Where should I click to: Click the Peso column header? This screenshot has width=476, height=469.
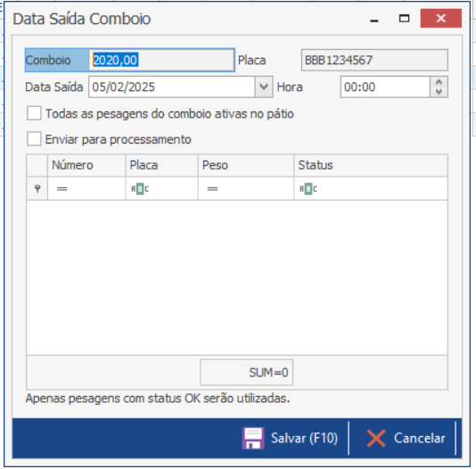(x=246, y=166)
